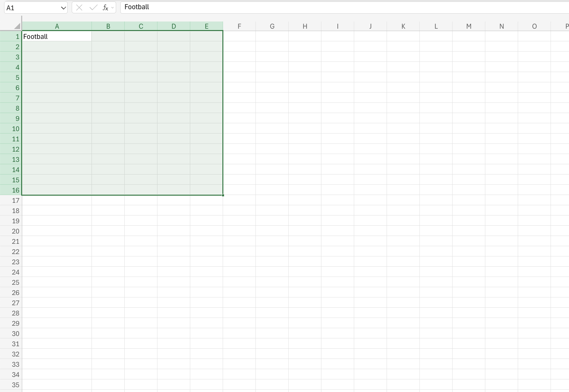This screenshot has height=392, width=569.
Task: Click cell E16 at the selection corner
Action: click(x=206, y=190)
